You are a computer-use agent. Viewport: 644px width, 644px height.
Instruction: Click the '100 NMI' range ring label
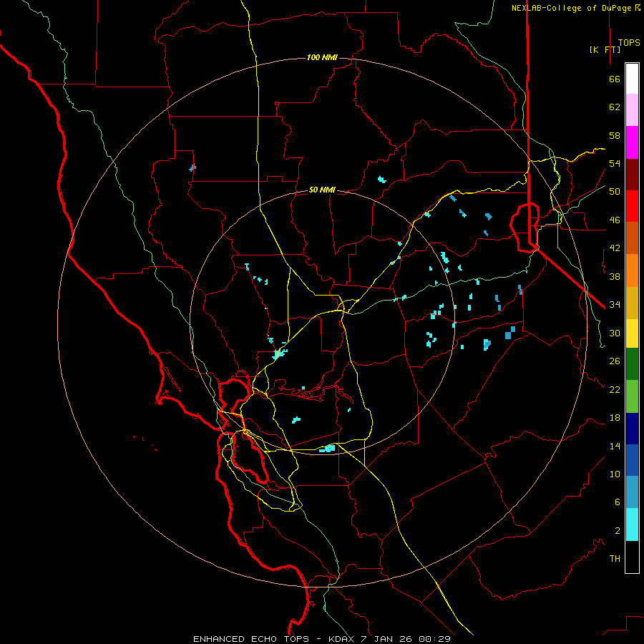322,57
